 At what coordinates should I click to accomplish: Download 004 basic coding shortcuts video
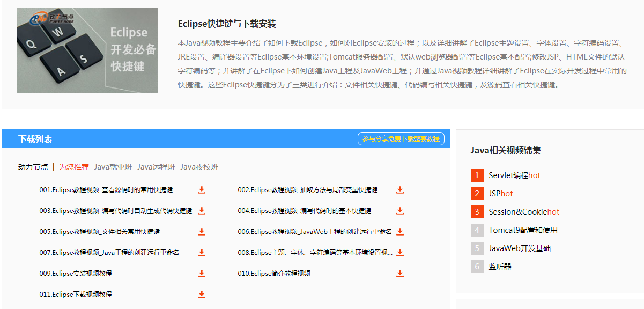pos(400,211)
